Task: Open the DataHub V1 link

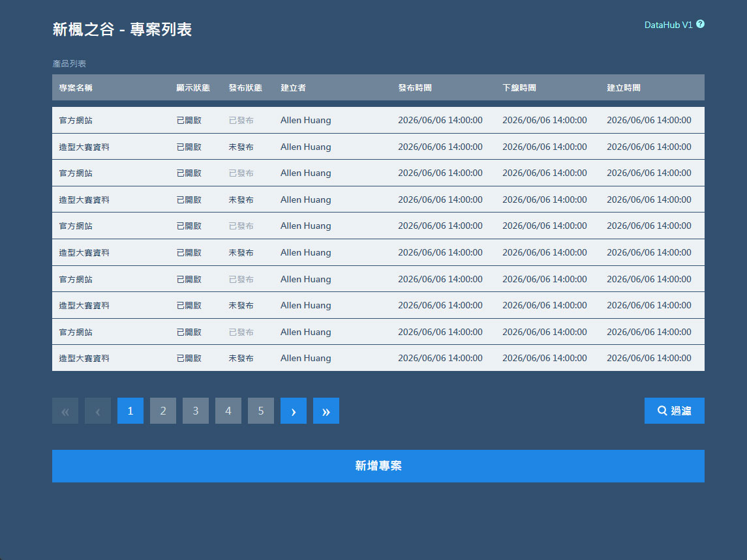Action: pyautogui.click(x=668, y=25)
